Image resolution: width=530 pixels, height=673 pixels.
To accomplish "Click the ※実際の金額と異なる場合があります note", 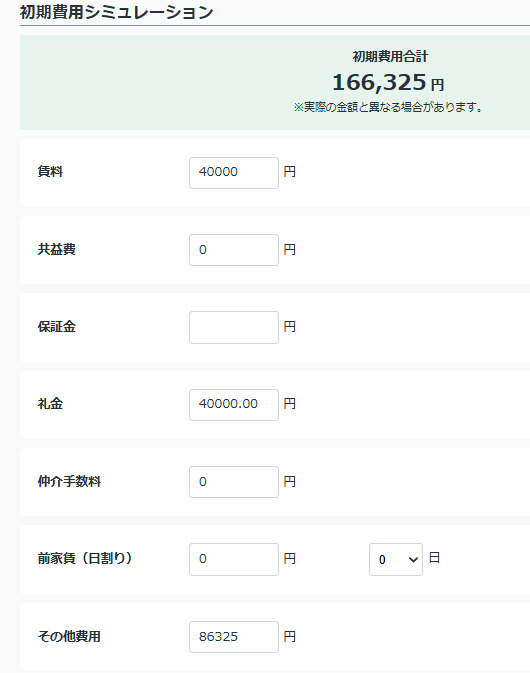I will [388, 107].
